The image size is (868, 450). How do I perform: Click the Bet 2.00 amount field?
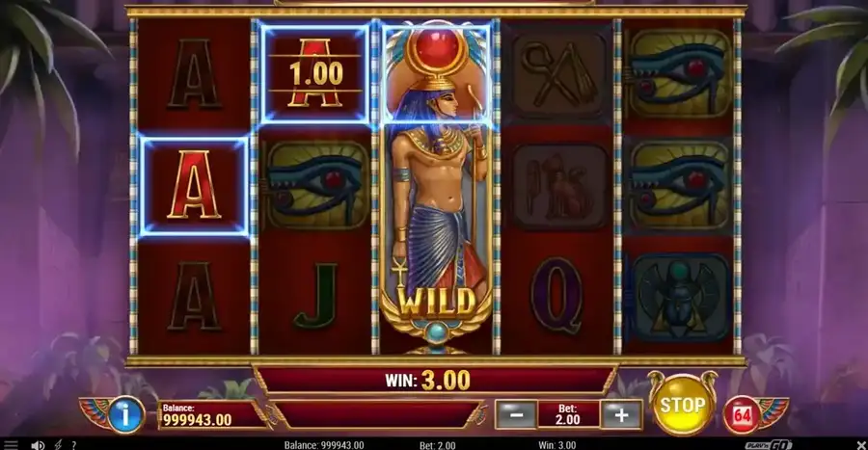click(x=568, y=414)
